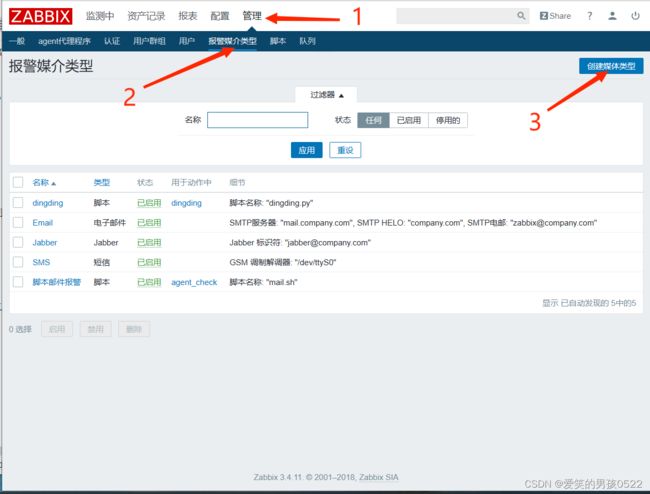Toggle 已启用 status for dingding row
This screenshot has width=650, height=494.
(149, 203)
